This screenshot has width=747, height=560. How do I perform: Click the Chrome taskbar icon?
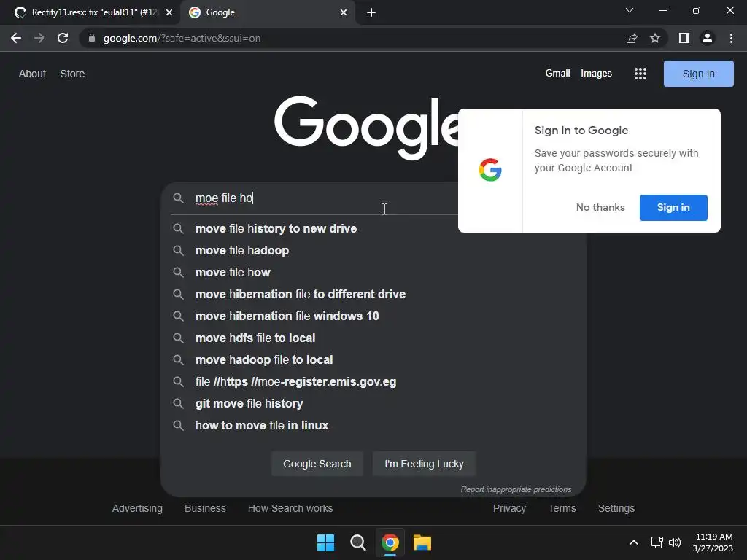(x=390, y=542)
